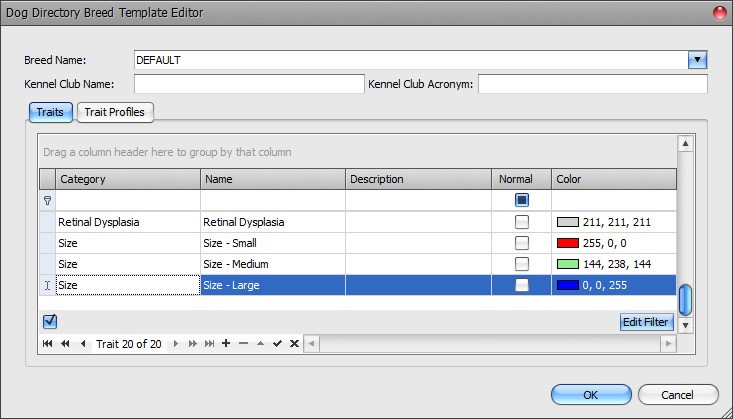Toggle Normal checkbox for Retinal Dysplasia
Image resolution: width=733 pixels, height=419 pixels.
pos(522,222)
